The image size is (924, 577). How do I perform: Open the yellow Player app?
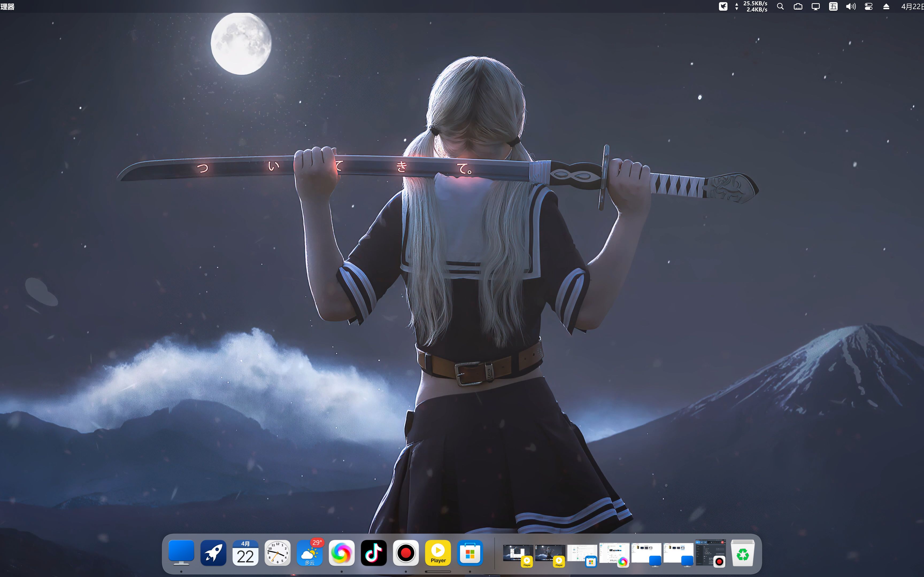pos(438,553)
